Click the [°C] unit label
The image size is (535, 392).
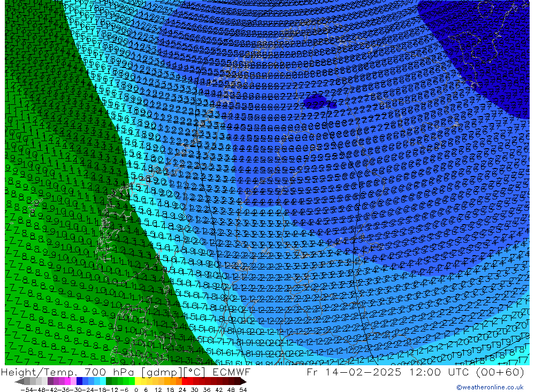click(x=194, y=372)
